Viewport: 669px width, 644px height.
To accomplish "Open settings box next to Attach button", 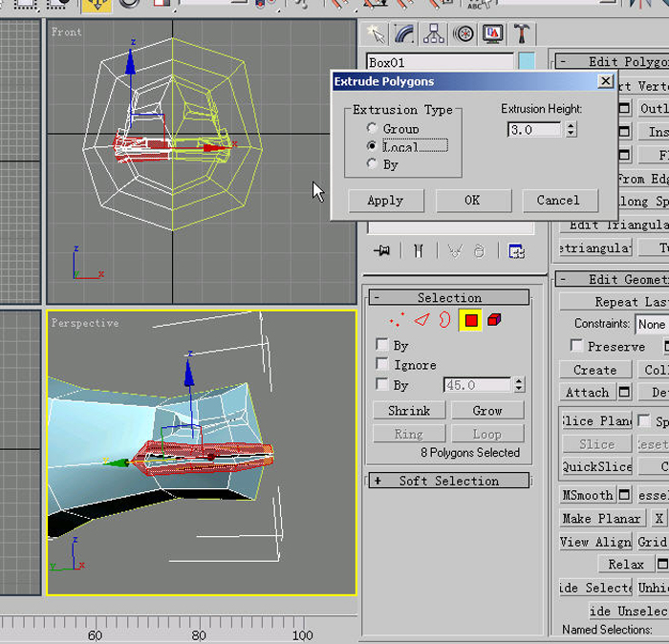I will [x=624, y=392].
